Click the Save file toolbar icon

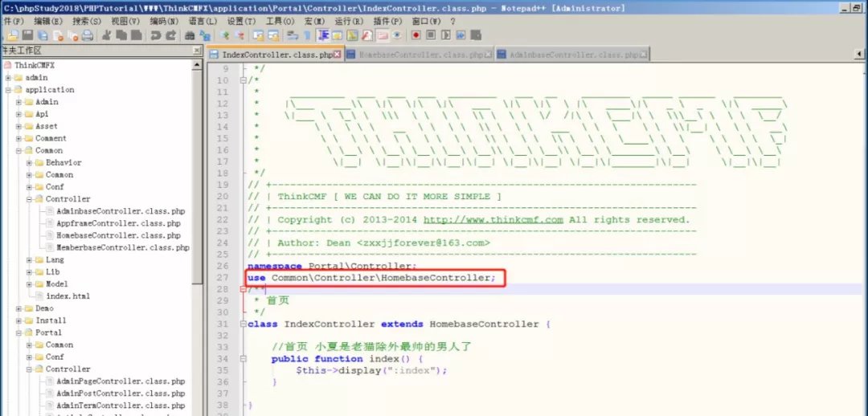pos(27,35)
